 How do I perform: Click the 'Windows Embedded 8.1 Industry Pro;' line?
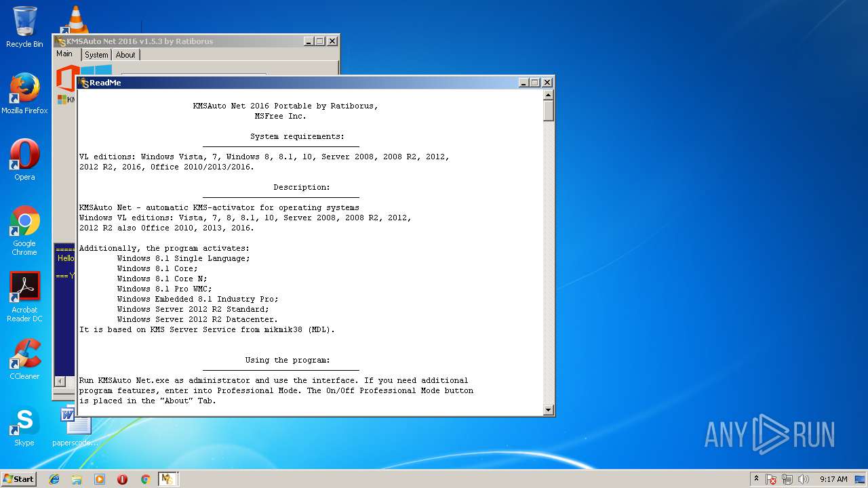[197, 300]
